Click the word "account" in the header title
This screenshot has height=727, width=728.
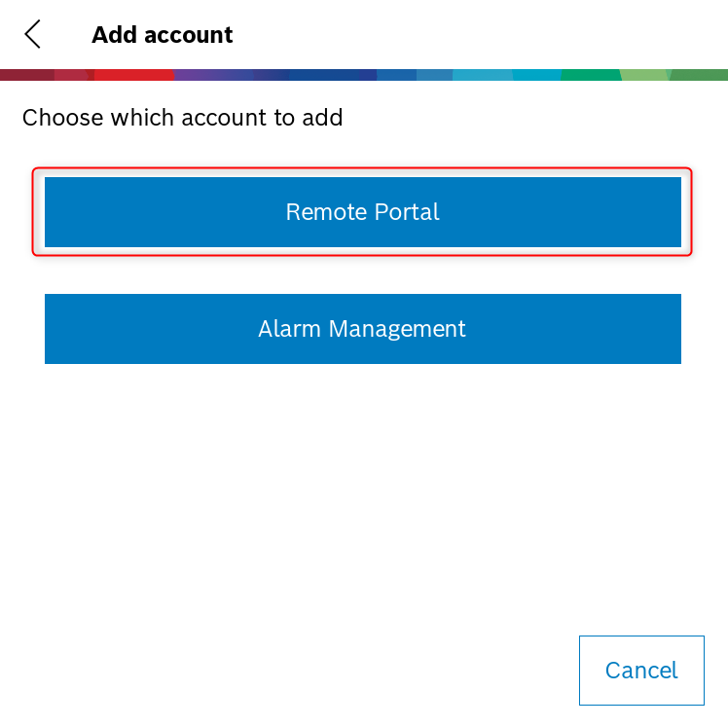pos(189,36)
